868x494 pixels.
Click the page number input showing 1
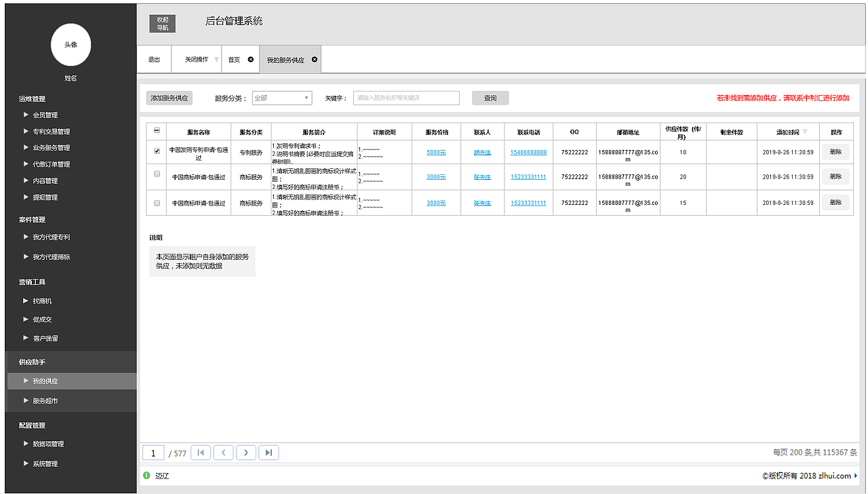point(153,452)
